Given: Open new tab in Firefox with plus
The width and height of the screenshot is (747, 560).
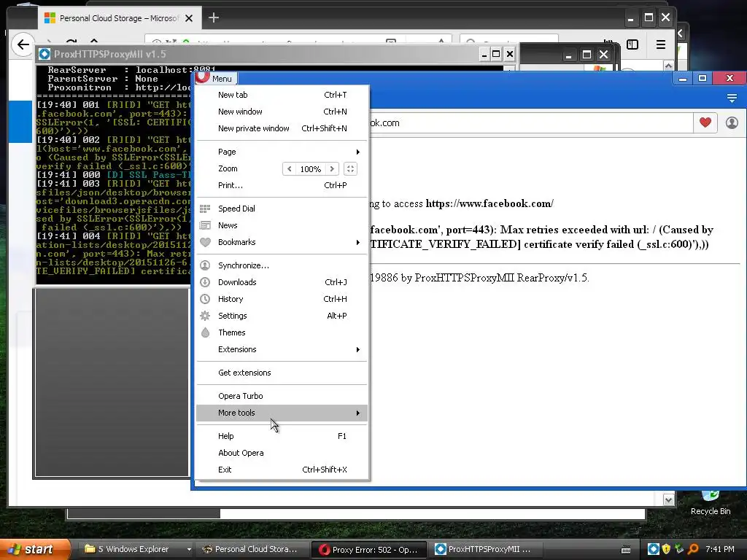Looking at the screenshot, I should (214, 18).
